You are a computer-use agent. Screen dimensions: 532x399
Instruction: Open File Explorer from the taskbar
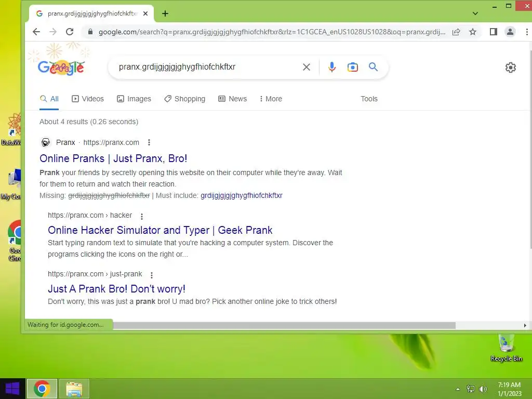[74, 389]
